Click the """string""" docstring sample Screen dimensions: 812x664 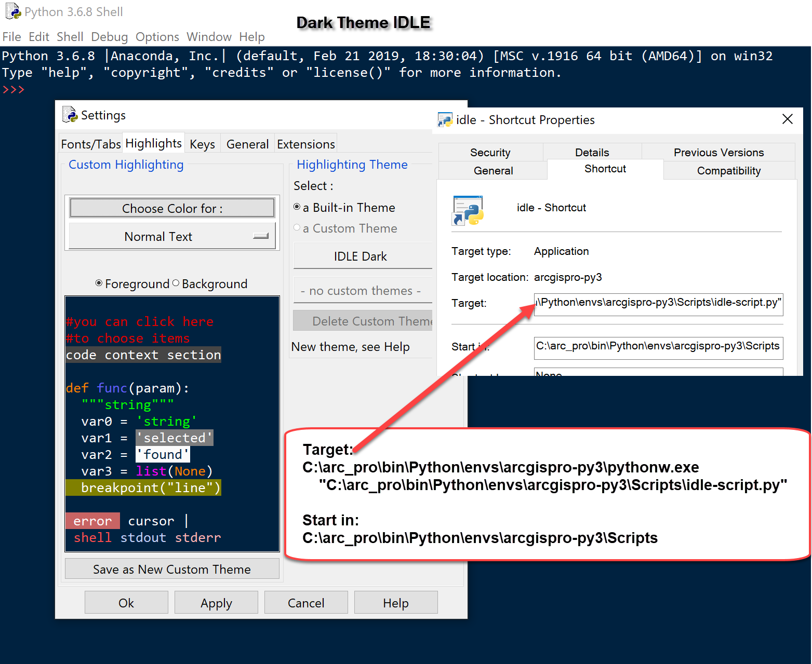pyautogui.click(x=128, y=404)
